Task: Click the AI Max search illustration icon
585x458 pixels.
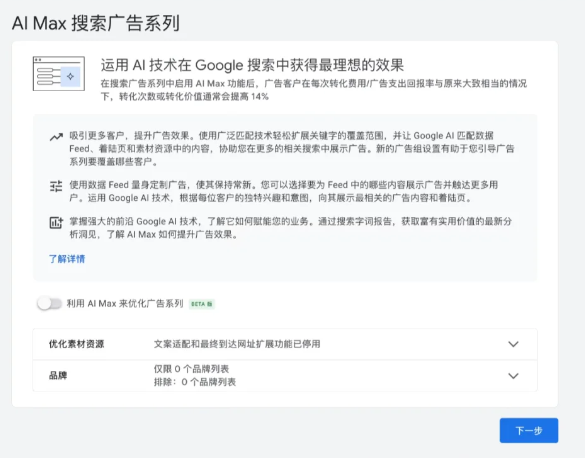Action: pos(59,73)
